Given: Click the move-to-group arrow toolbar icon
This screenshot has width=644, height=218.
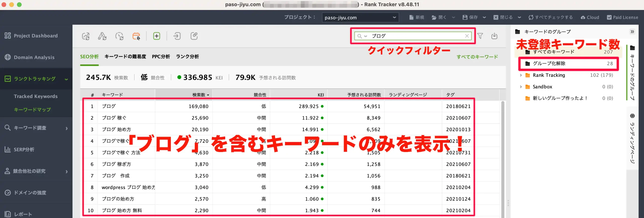Looking at the screenshot, I should pos(177,36).
